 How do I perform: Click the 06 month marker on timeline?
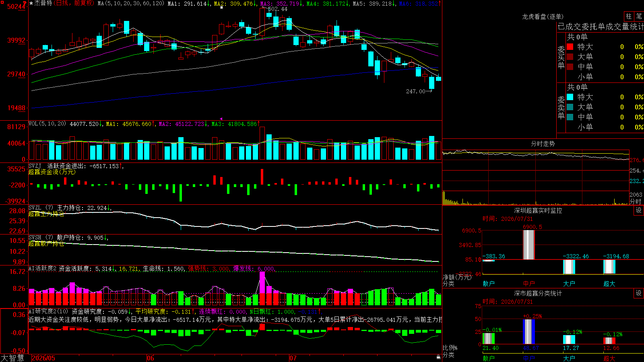(151, 358)
